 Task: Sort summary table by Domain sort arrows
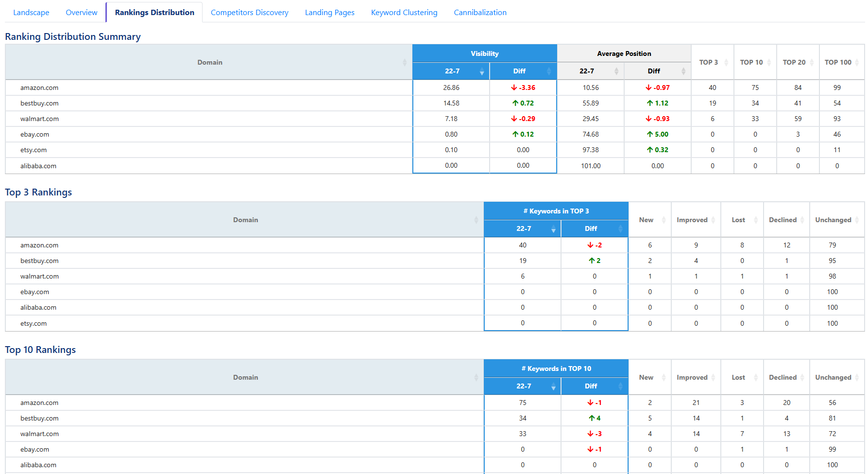[x=405, y=62]
